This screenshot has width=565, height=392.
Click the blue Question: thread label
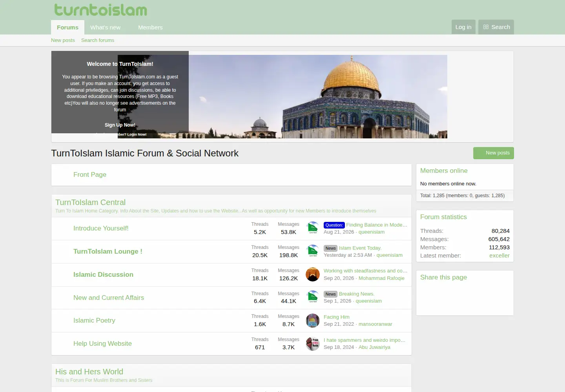click(334, 225)
